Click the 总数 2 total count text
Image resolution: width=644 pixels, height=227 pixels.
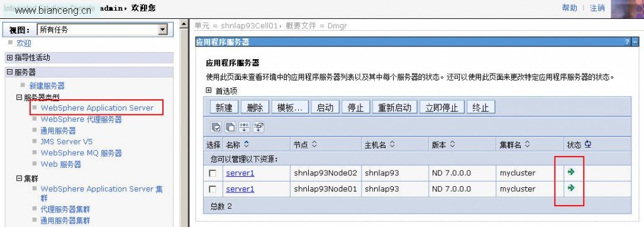pos(221,206)
